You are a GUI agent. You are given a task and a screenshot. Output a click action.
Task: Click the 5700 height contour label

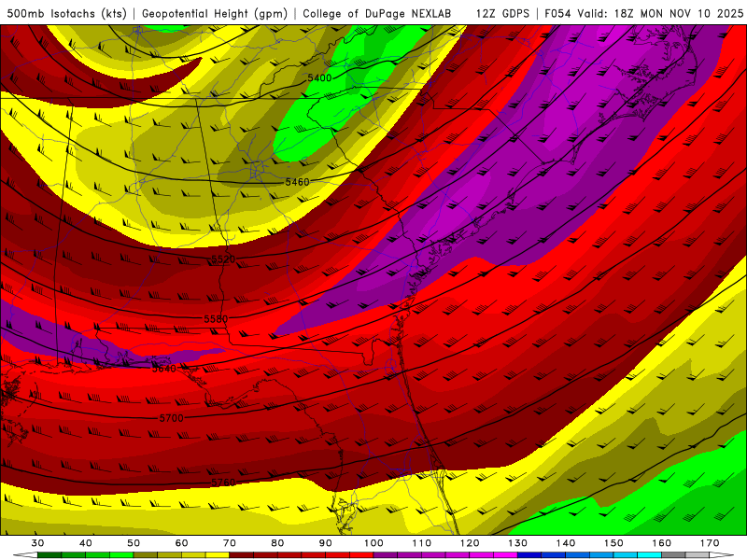[x=172, y=418]
